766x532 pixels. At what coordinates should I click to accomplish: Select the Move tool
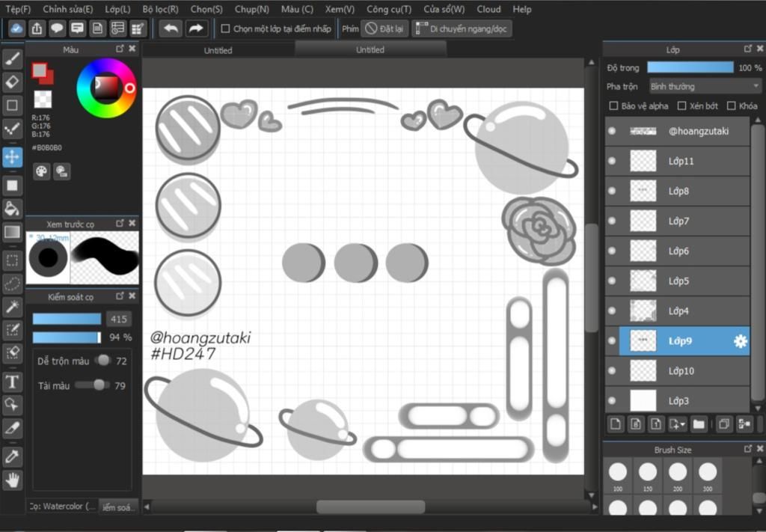pyautogui.click(x=12, y=157)
